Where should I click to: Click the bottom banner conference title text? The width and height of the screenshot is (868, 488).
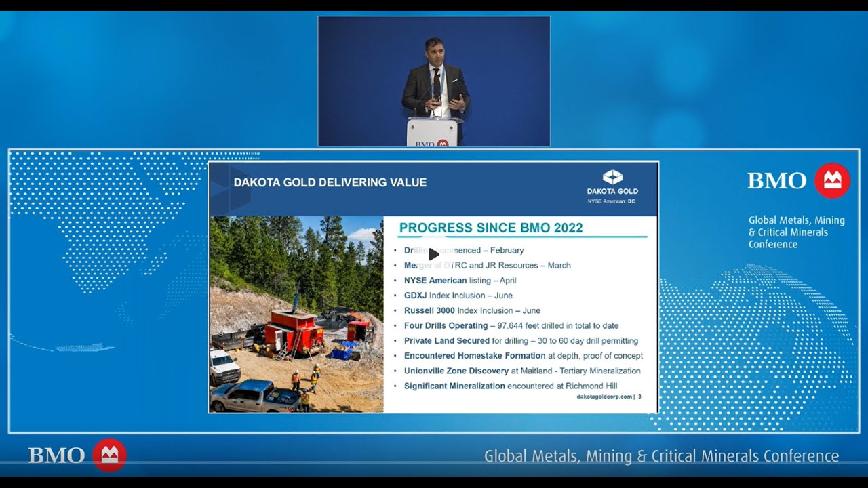pos(661,456)
